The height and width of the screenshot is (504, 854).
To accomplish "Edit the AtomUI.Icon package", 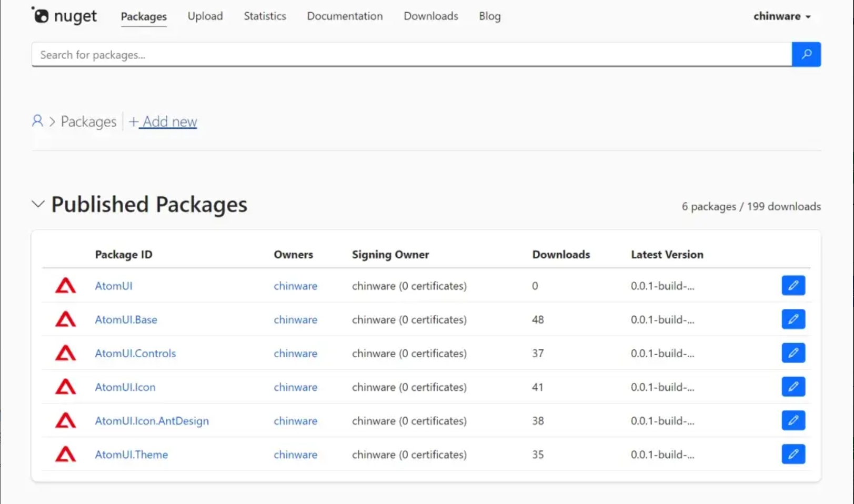I will click(x=793, y=387).
